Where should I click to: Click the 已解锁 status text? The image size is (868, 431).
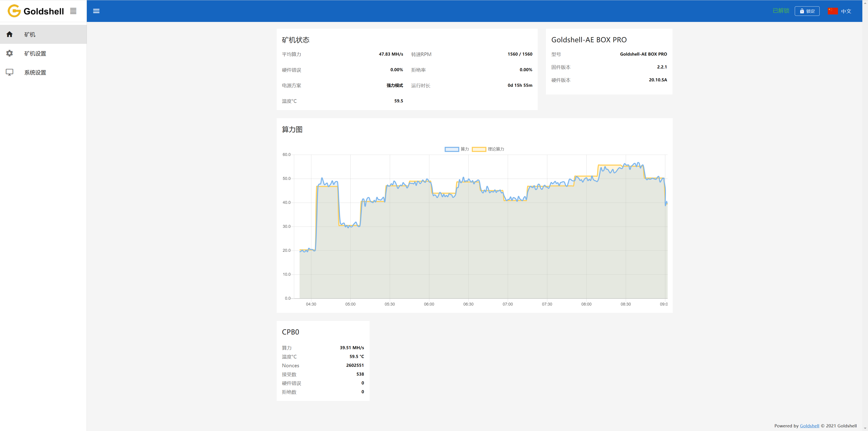781,11
